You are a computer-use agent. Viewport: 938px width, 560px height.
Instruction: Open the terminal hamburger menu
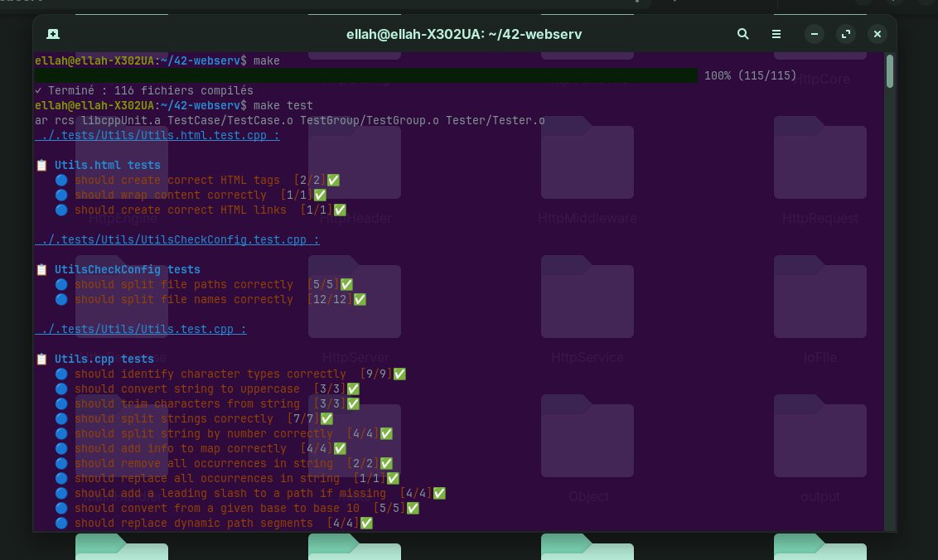[x=776, y=34]
